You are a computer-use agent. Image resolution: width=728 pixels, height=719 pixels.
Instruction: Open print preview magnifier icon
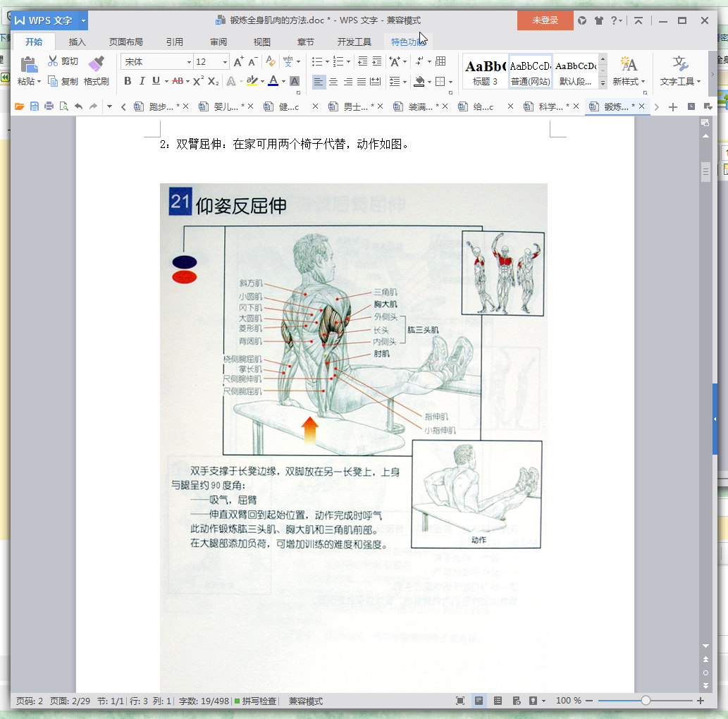click(64, 106)
